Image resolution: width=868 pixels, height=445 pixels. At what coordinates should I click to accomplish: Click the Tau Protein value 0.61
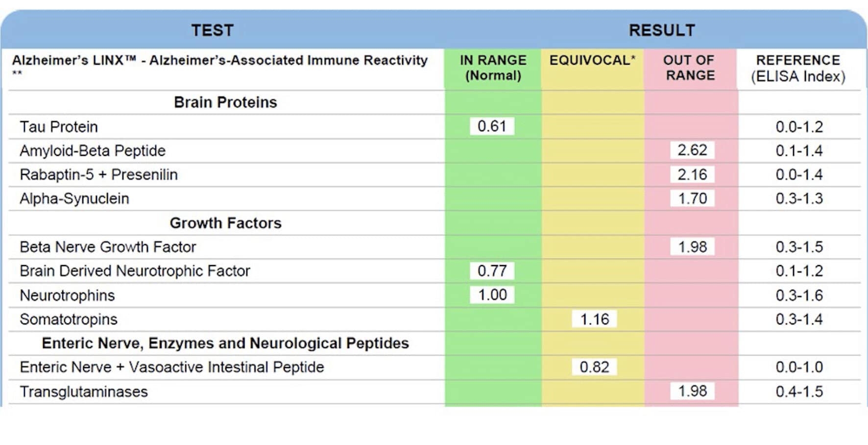point(492,126)
